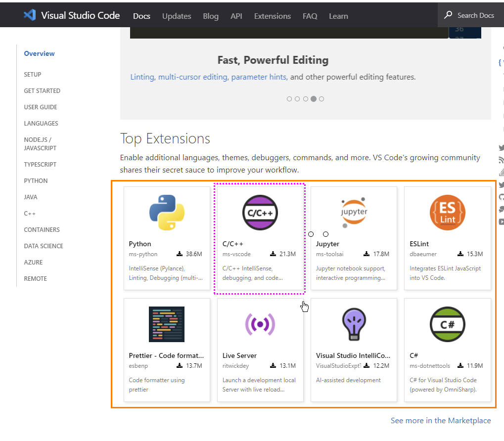Click the Live Server extension title
The width and height of the screenshot is (504, 441).
(239, 355)
